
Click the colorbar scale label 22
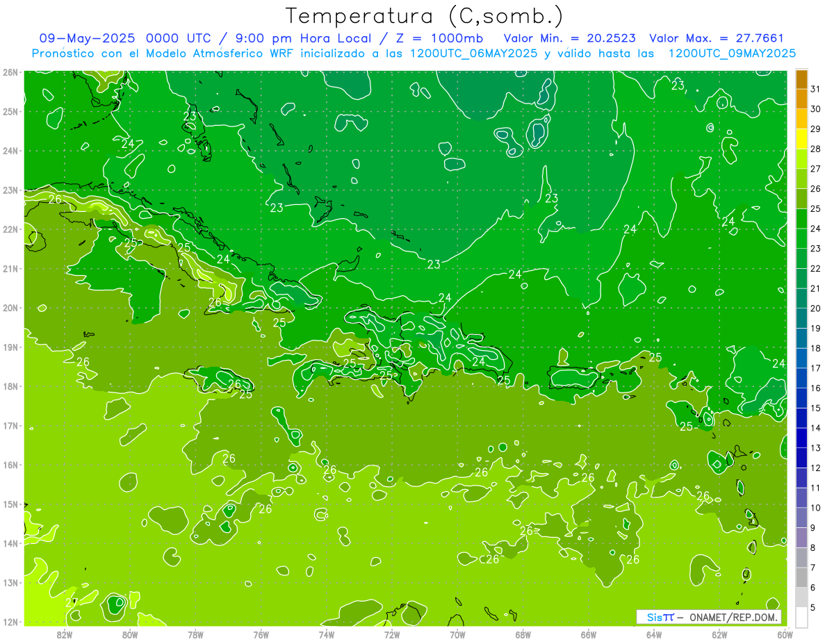815,269
